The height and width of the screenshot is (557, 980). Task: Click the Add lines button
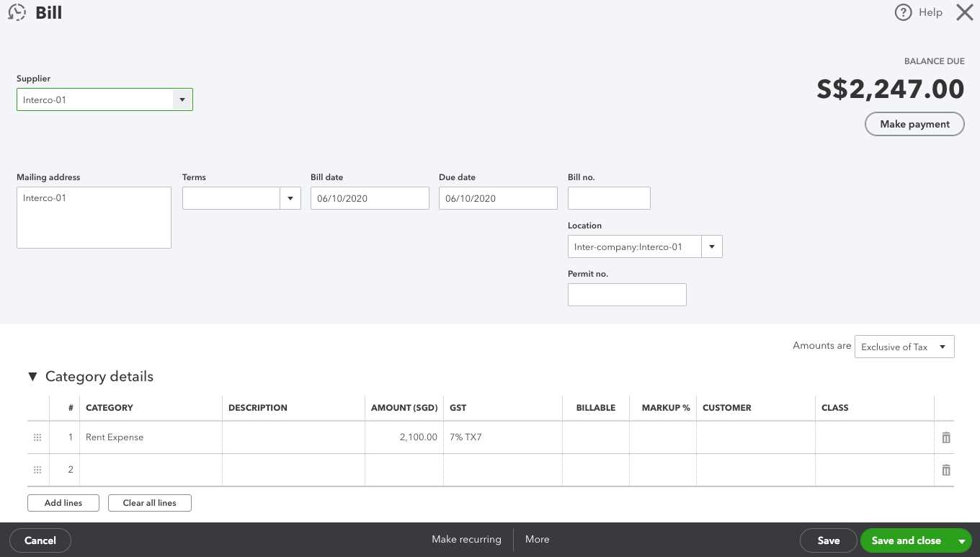(63, 503)
